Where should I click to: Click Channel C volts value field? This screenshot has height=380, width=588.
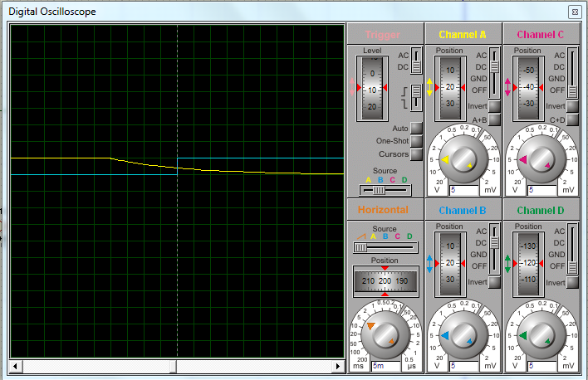point(542,190)
